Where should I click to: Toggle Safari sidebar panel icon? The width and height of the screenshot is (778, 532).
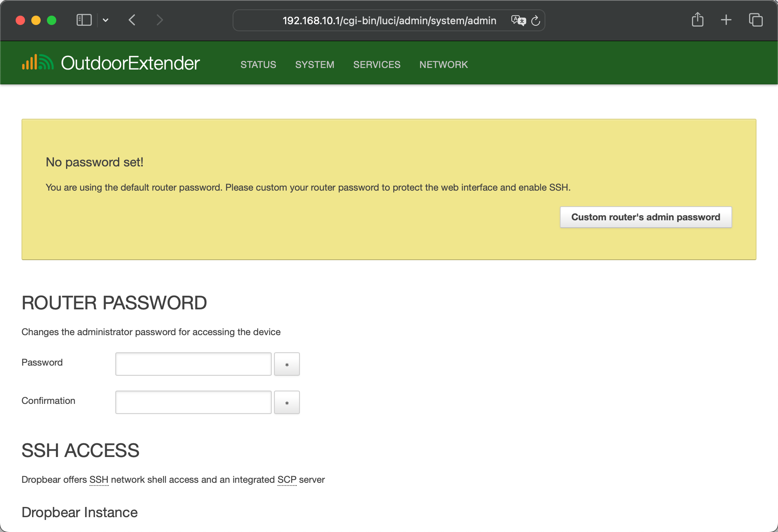pyautogui.click(x=84, y=20)
